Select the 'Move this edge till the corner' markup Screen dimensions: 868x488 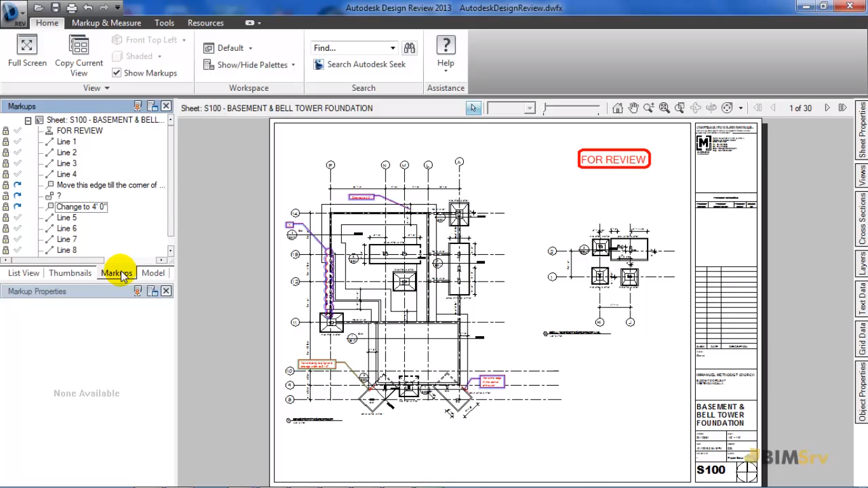[x=111, y=185]
